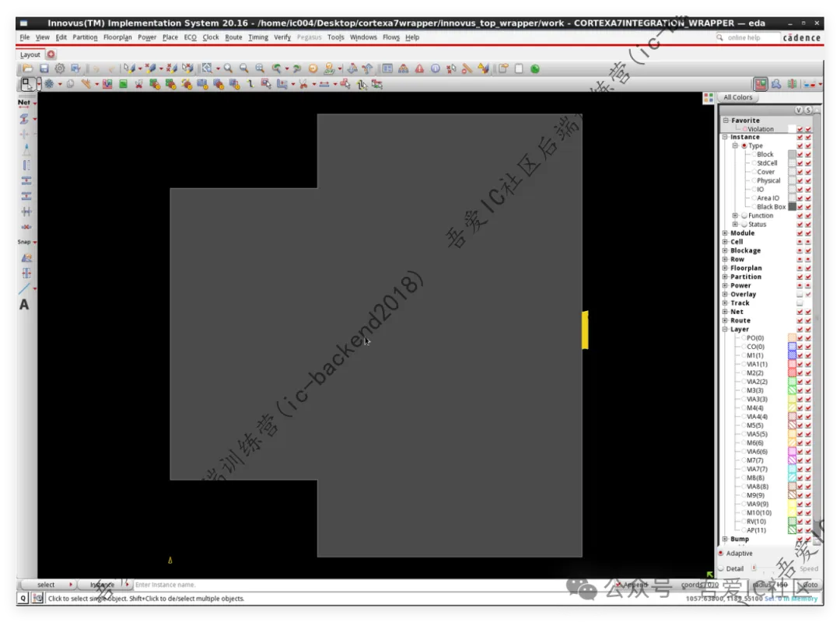The width and height of the screenshot is (840, 622).
Task: Toggle visibility checkbox for StdCell
Action: (x=800, y=162)
